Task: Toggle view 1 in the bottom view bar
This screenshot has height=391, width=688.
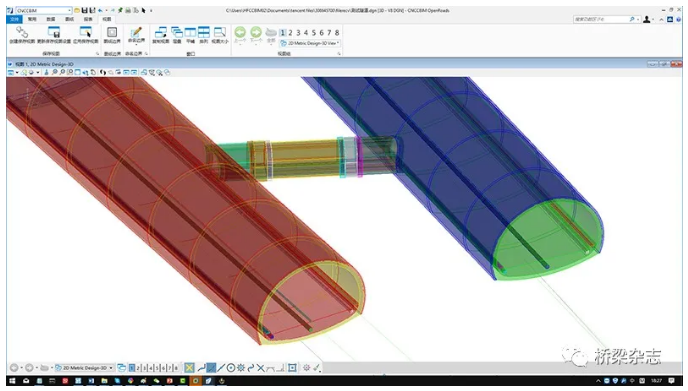Action: (132, 368)
